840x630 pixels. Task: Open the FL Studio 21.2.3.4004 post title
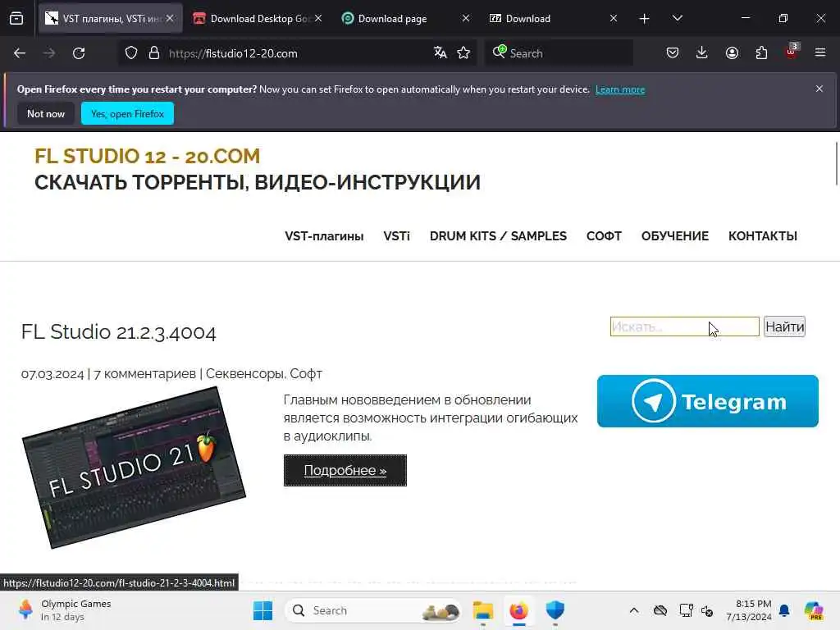coord(118,332)
